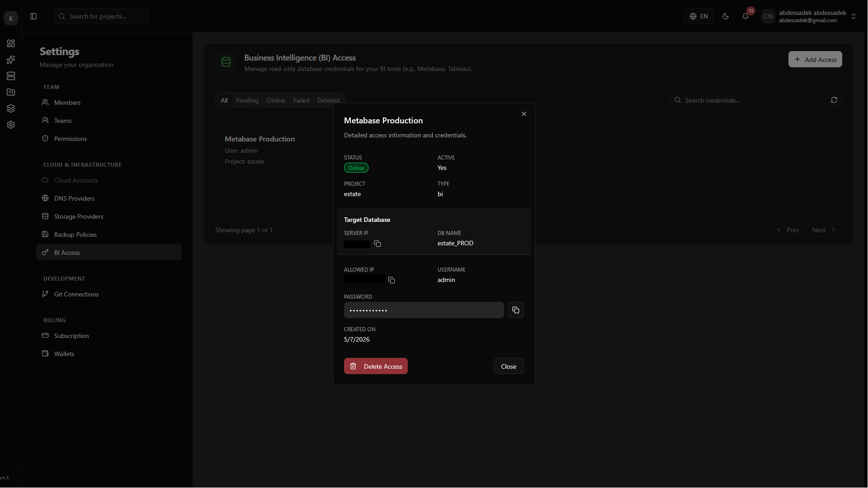Open Wallets settings
868x488 pixels.
pos(109,354)
